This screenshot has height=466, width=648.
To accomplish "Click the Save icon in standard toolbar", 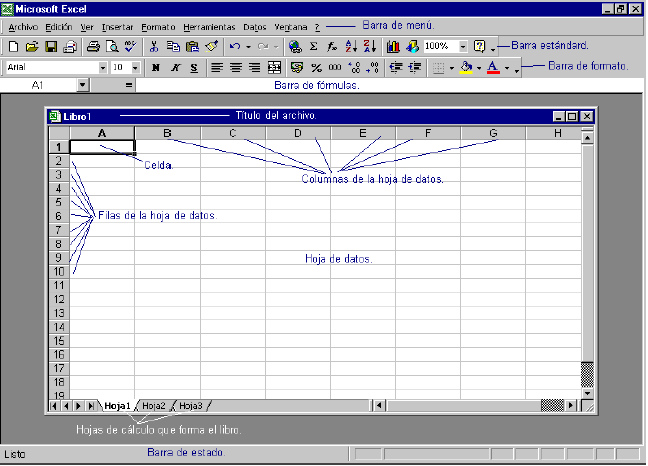I will click(x=50, y=46).
